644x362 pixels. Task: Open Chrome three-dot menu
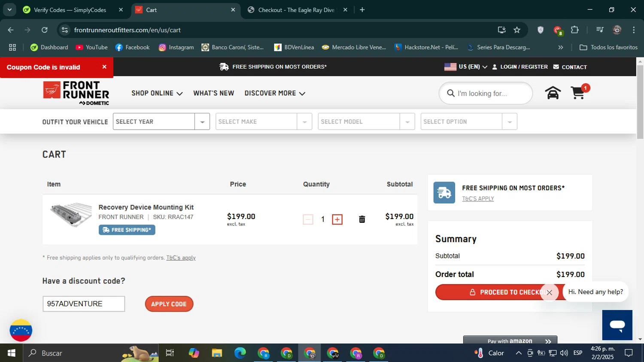pyautogui.click(x=634, y=30)
